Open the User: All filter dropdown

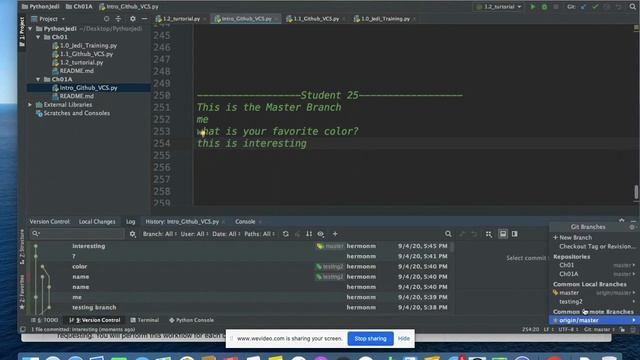click(194, 234)
